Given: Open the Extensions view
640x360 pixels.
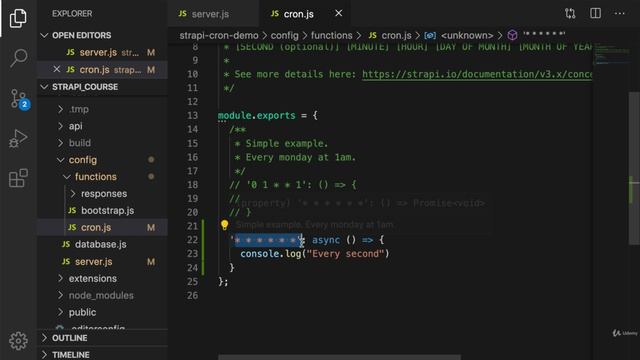Looking at the screenshot, I should [18, 178].
